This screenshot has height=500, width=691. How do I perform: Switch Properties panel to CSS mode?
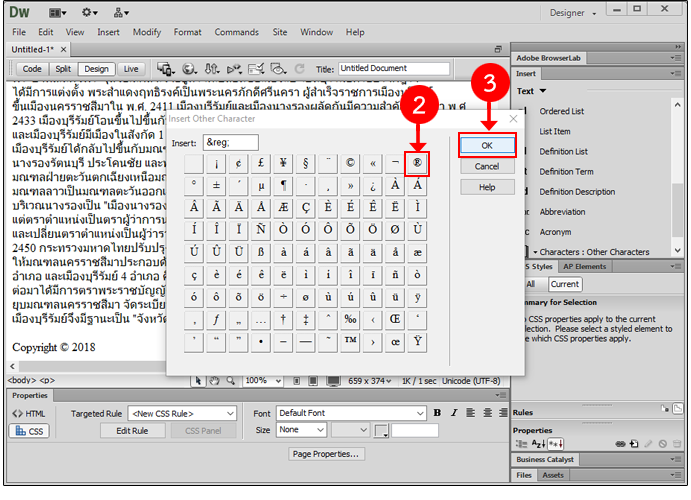pos(31,431)
